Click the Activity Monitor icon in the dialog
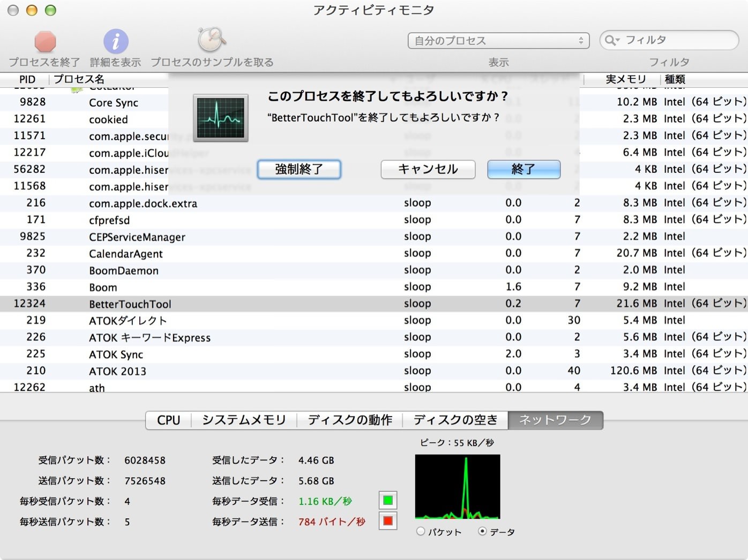This screenshot has height=560, width=748. [221, 118]
